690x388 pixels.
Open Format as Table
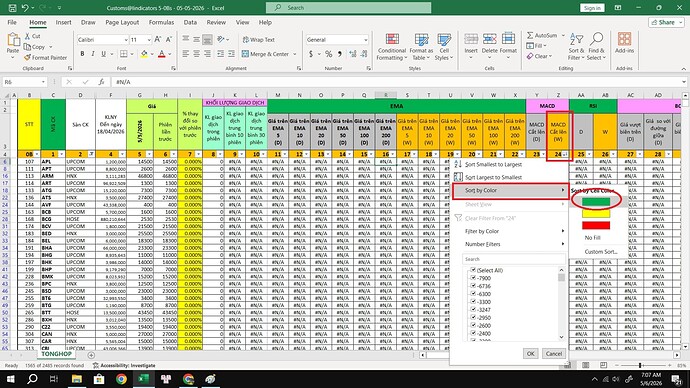(x=421, y=47)
